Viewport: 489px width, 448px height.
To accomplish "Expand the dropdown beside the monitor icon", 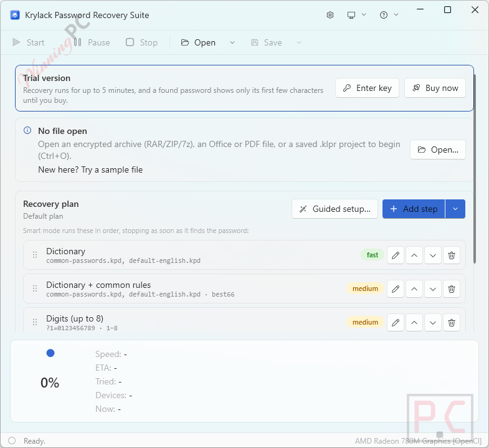I will click(x=364, y=15).
